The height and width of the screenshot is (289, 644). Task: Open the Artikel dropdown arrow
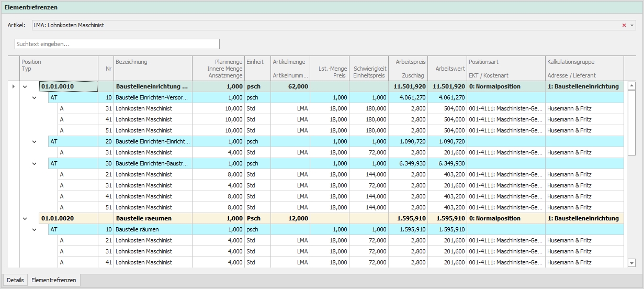[x=631, y=25]
